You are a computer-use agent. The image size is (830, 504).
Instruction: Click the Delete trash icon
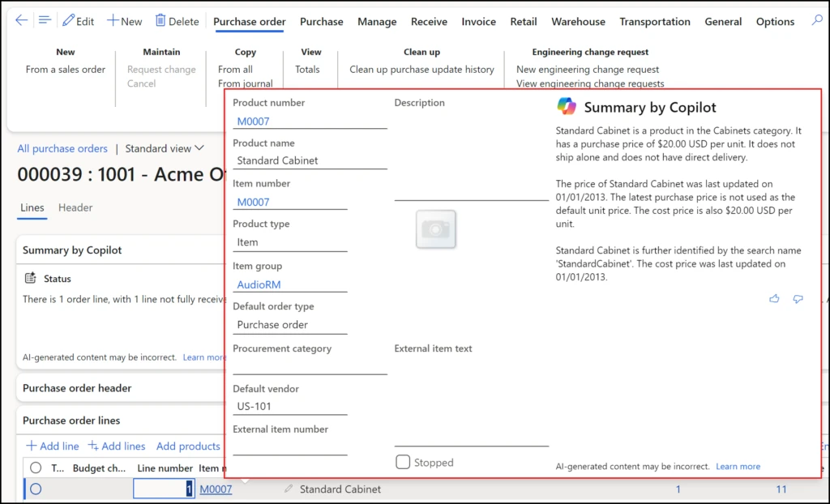[x=159, y=20]
